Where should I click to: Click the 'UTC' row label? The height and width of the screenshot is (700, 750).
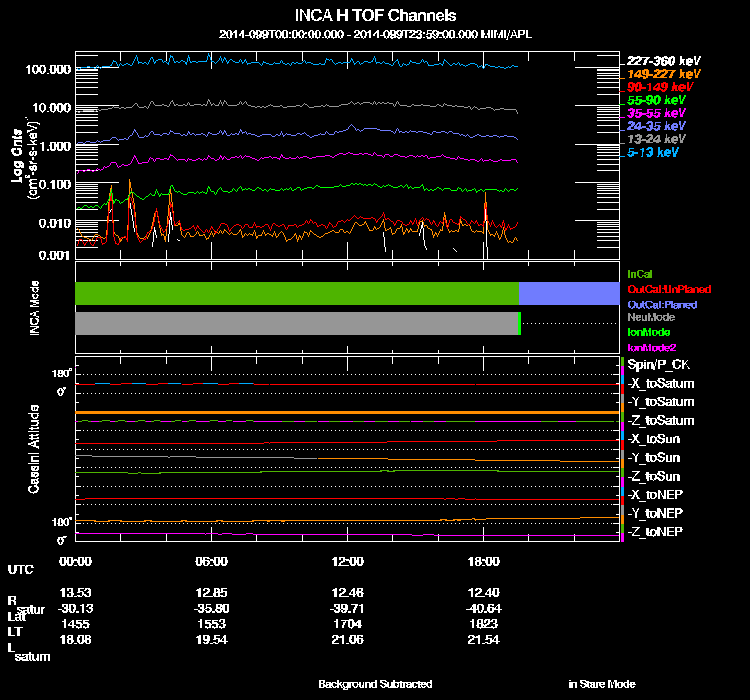21,570
